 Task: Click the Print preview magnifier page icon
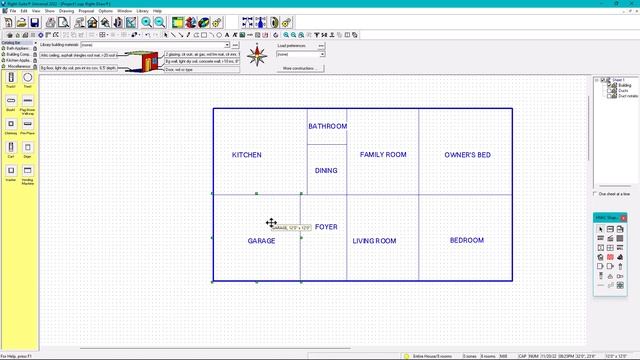(x=64, y=22)
